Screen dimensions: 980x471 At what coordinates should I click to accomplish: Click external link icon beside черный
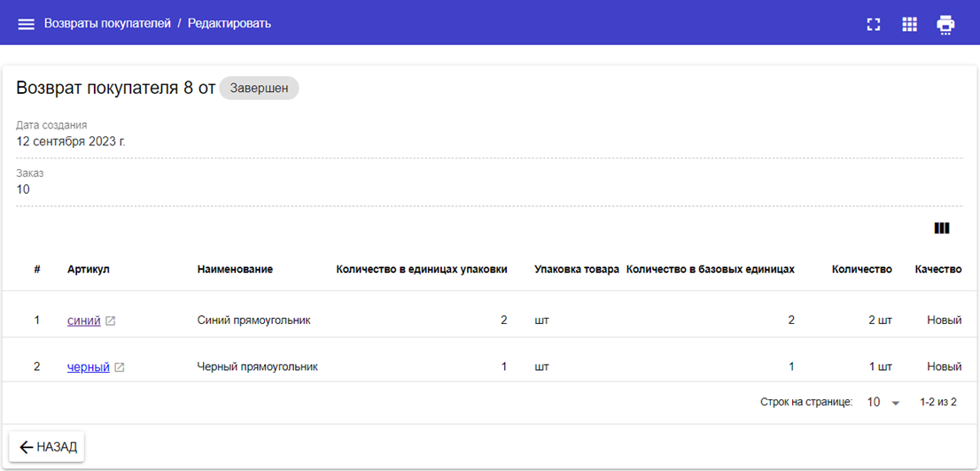120,367
